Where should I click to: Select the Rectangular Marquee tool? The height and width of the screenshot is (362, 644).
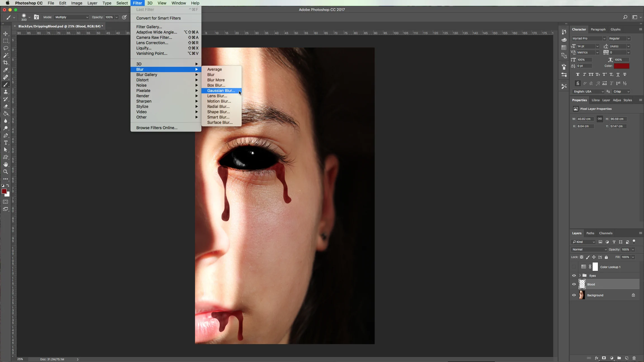[6, 41]
